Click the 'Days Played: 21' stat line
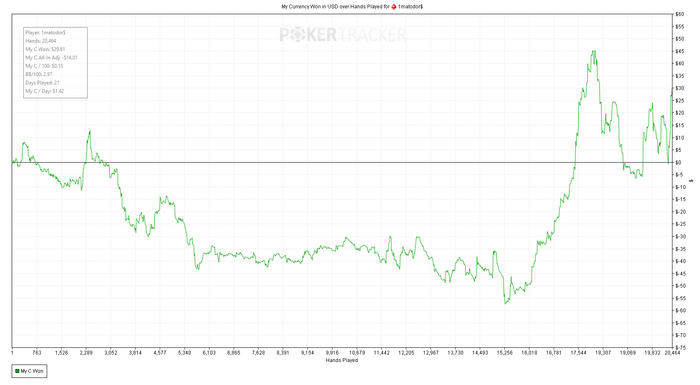 click(x=42, y=83)
